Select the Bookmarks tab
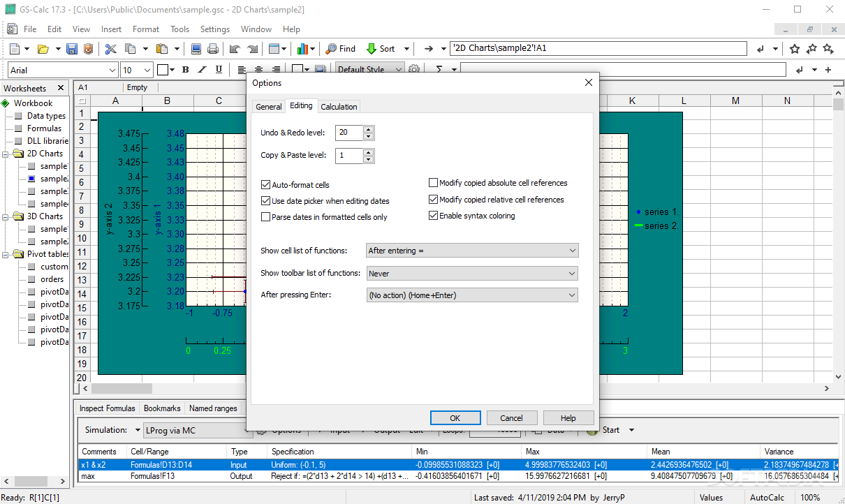 coord(162,408)
